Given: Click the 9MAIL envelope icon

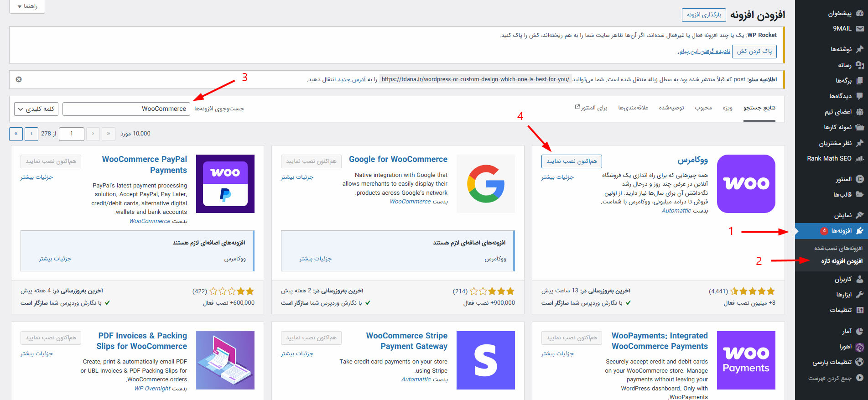Looking at the screenshot, I should (x=859, y=28).
